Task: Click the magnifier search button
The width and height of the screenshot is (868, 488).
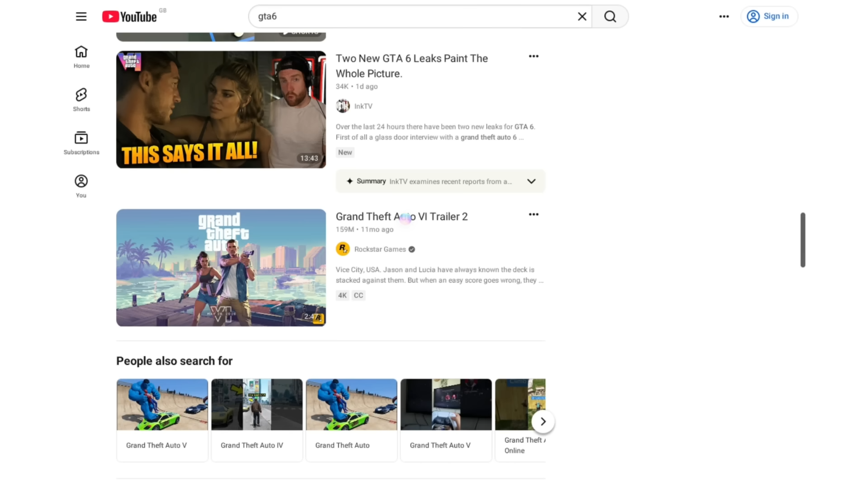Action: pos(610,17)
